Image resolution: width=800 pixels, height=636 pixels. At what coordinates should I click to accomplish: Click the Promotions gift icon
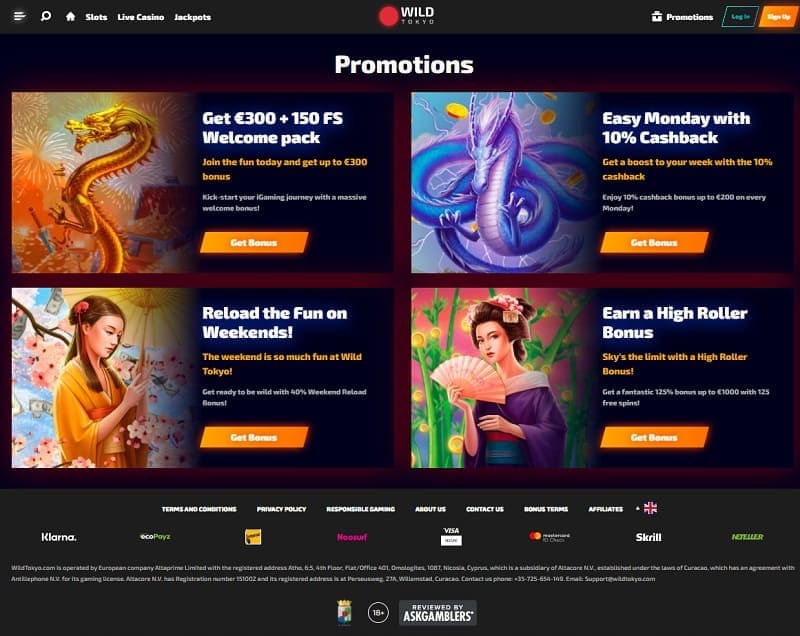(657, 16)
